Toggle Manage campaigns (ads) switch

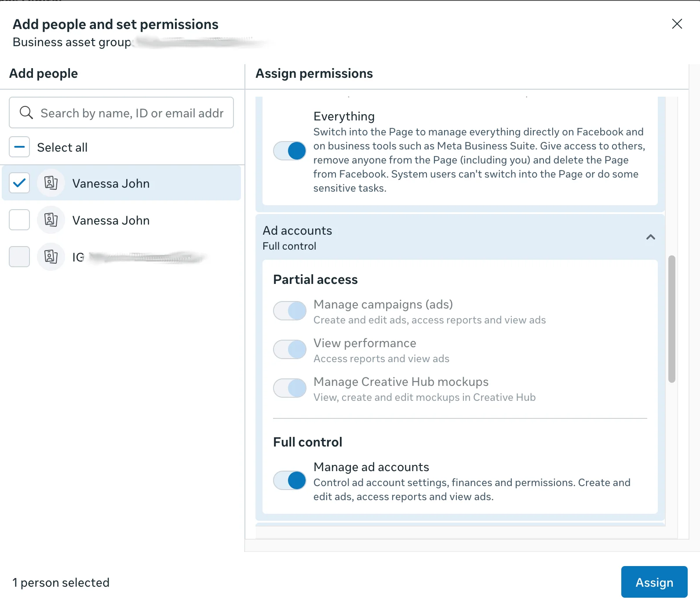[x=290, y=311]
